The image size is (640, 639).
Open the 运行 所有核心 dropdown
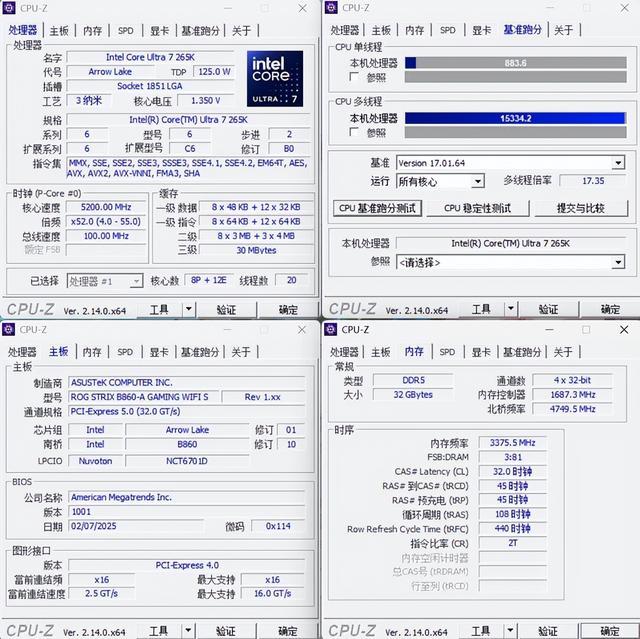[x=478, y=181]
